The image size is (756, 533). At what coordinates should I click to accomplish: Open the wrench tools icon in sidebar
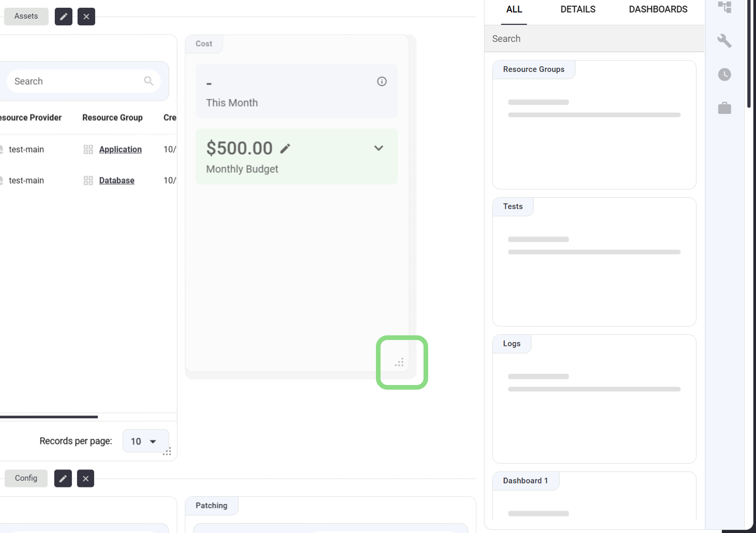coord(724,41)
